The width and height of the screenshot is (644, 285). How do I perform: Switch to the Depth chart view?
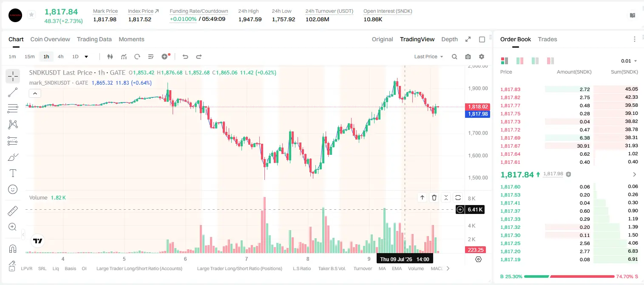point(449,39)
